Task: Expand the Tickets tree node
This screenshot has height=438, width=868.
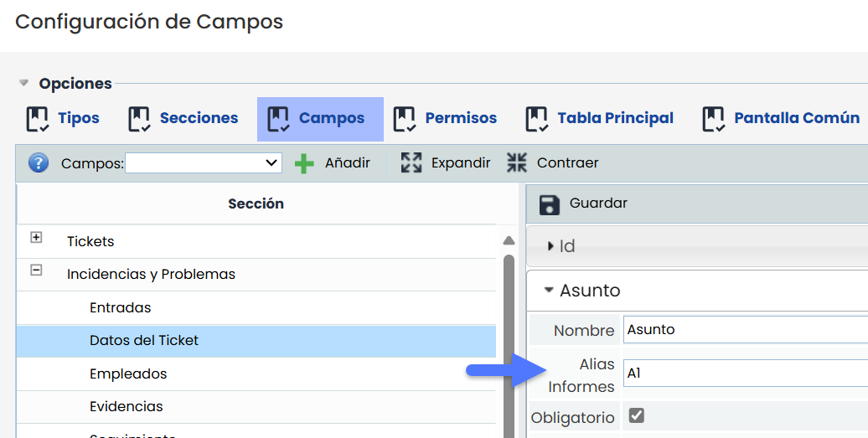Action: (x=36, y=238)
